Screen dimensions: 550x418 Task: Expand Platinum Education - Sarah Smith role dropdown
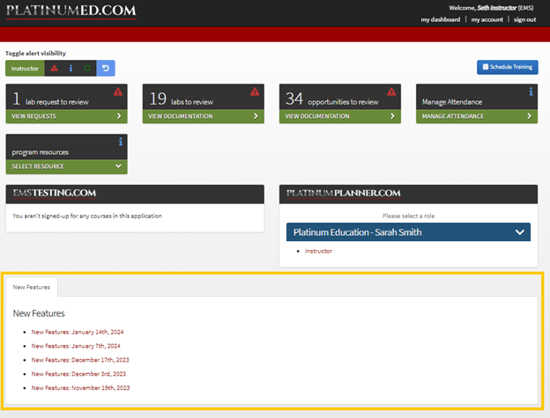pos(408,232)
